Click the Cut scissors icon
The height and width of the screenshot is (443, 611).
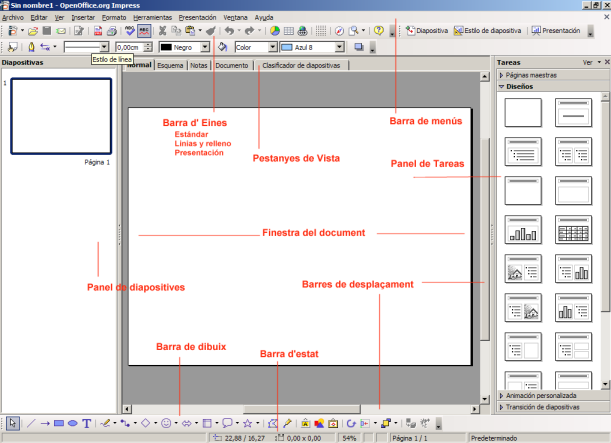162,30
